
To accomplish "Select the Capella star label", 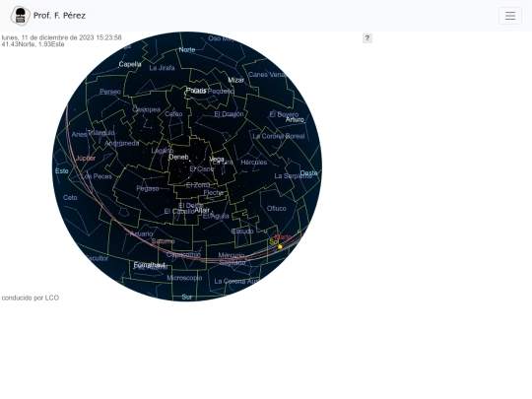I will (130, 64).
